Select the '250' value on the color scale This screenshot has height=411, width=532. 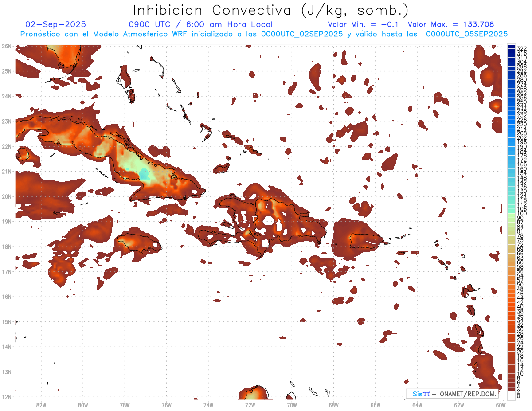(522, 102)
